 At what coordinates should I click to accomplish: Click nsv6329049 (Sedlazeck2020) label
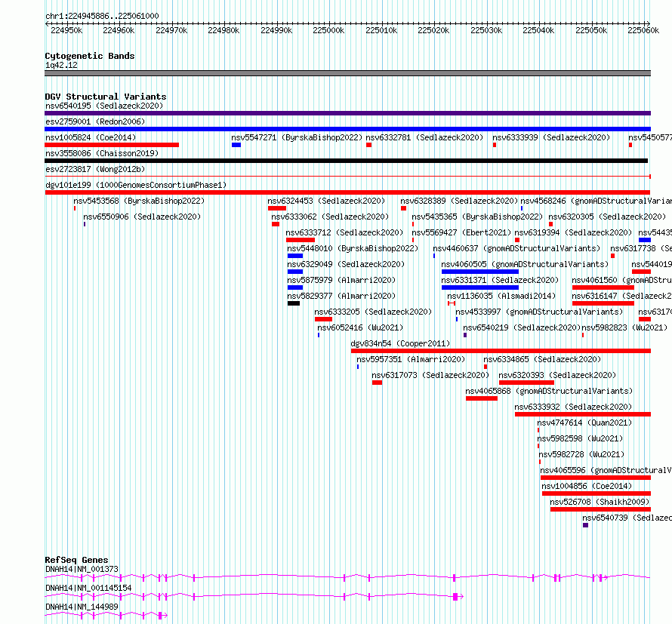tap(346, 264)
